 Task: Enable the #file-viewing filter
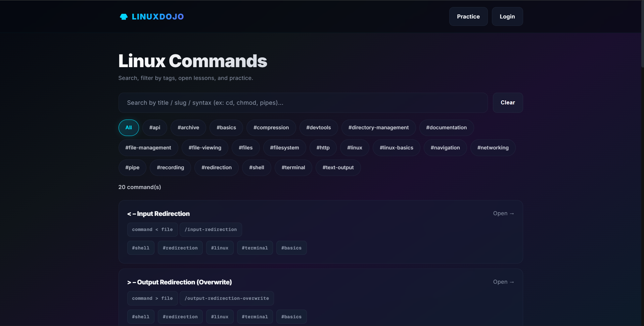pos(205,147)
